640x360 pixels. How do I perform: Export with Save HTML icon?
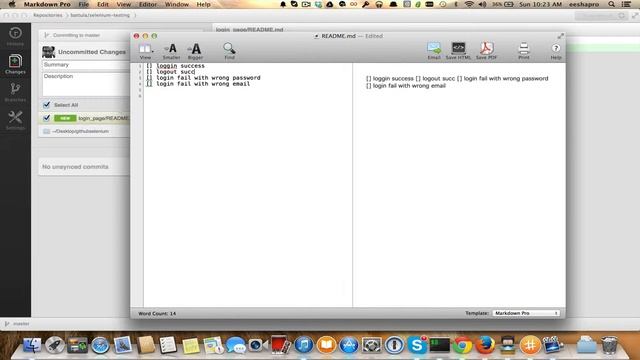point(458,51)
